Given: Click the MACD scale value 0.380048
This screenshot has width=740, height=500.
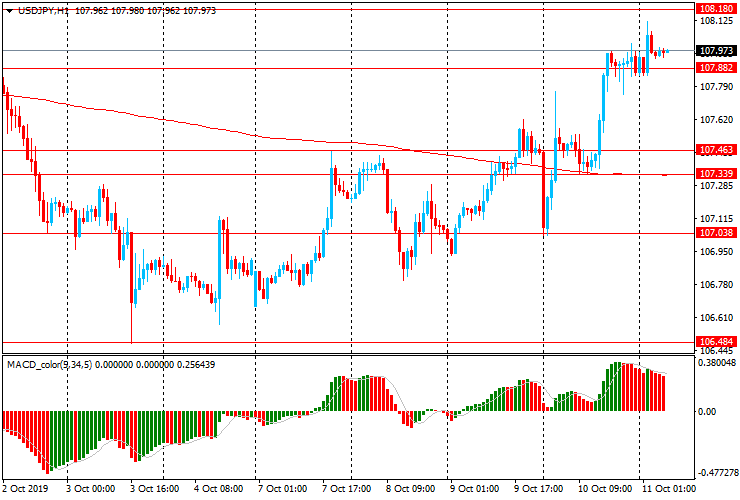Looking at the screenshot, I should coord(717,363).
